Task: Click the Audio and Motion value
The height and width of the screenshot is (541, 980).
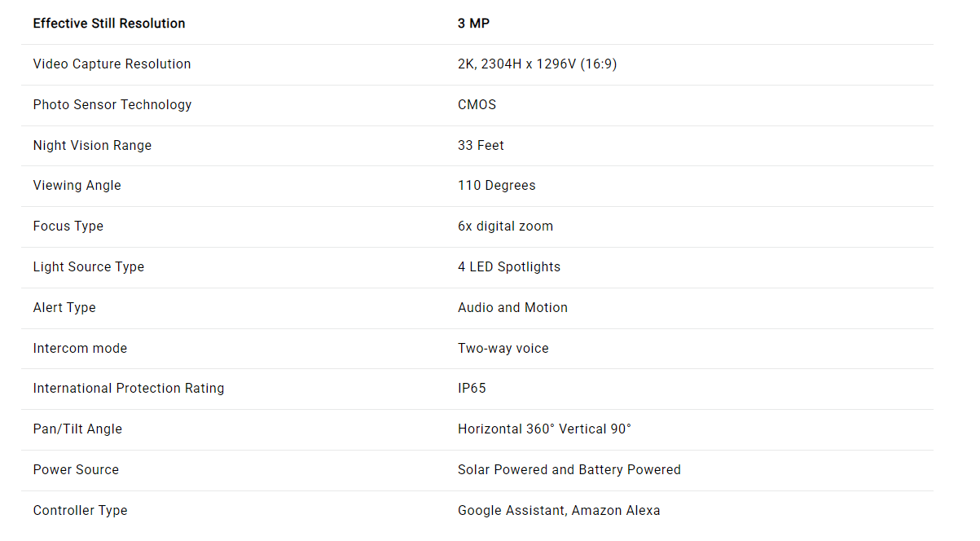Action: 512,308
